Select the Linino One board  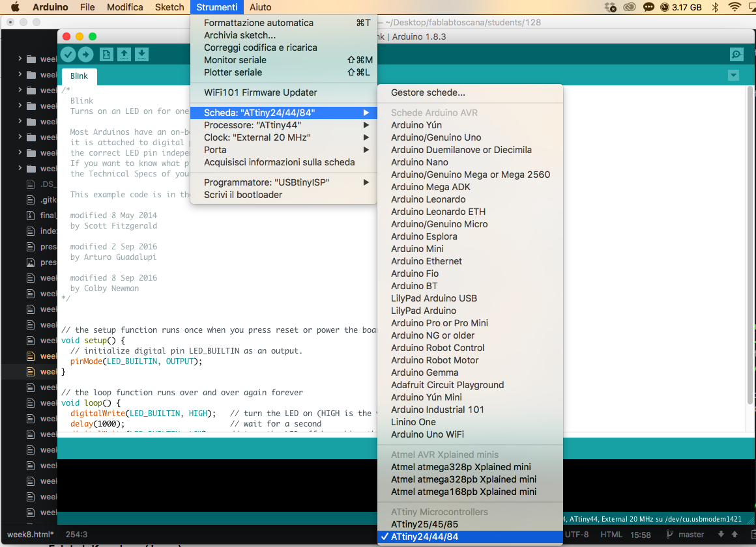(470, 422)
